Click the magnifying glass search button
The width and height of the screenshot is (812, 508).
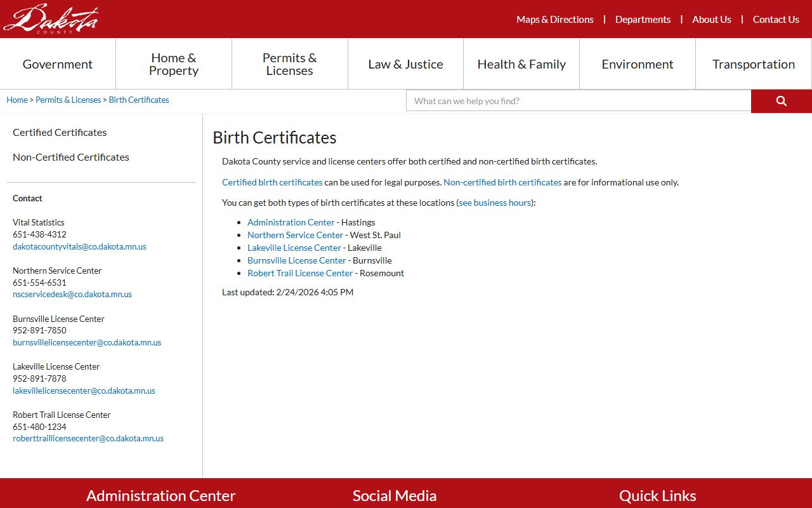[781, 101]
